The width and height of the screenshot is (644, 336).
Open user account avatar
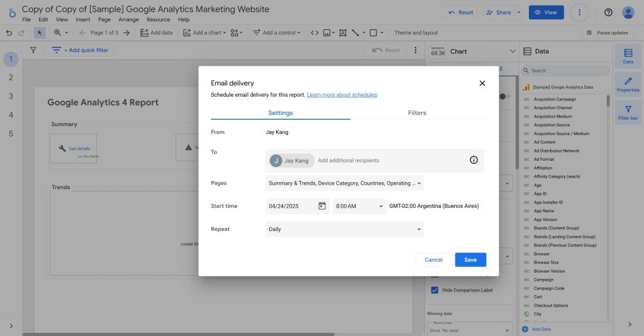628,13
